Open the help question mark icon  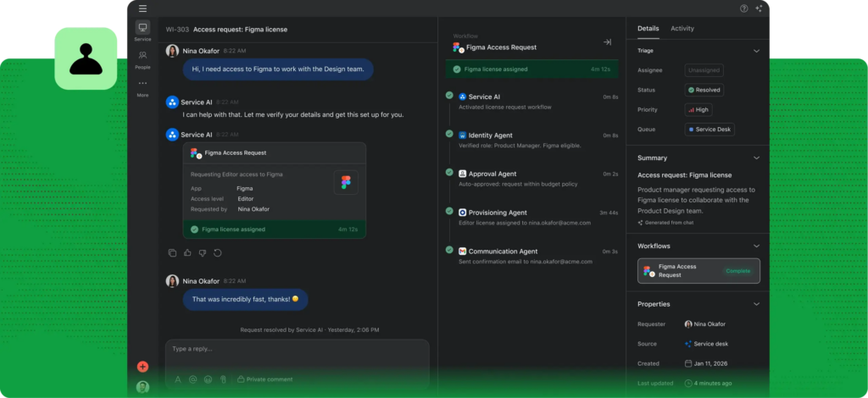[x=744, y=8]
